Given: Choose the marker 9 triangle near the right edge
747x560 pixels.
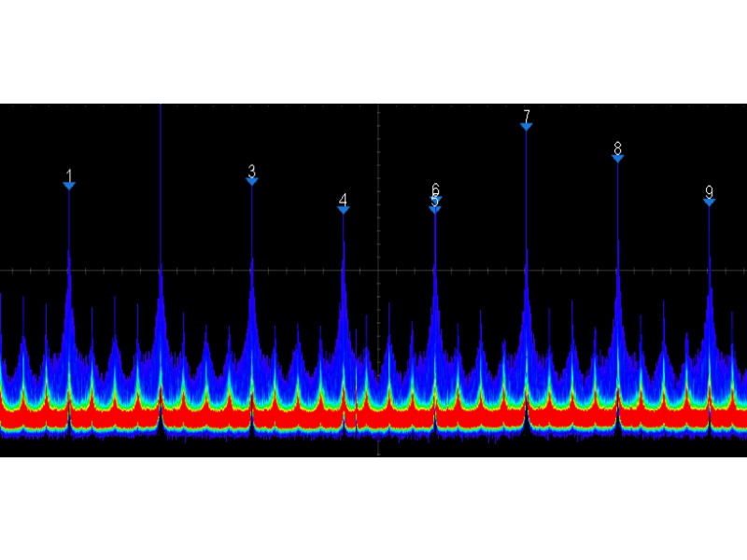Looking at the screenshot, I should 709,202.
